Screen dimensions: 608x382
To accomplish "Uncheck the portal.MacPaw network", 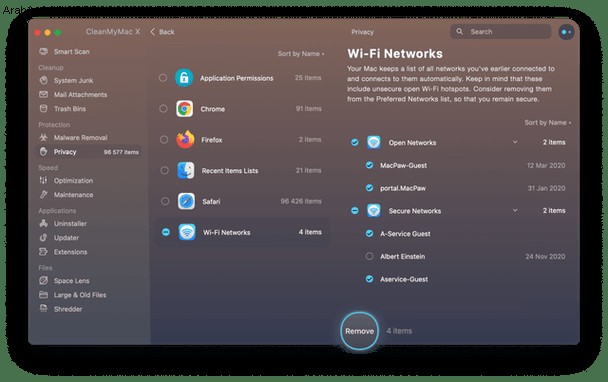I will tap(370, 188).
